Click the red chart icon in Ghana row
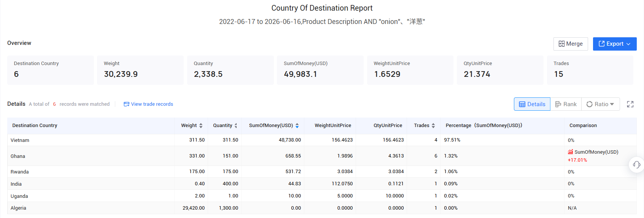Image resolution: width=644 pixels, height=218 pixels. 570,152
